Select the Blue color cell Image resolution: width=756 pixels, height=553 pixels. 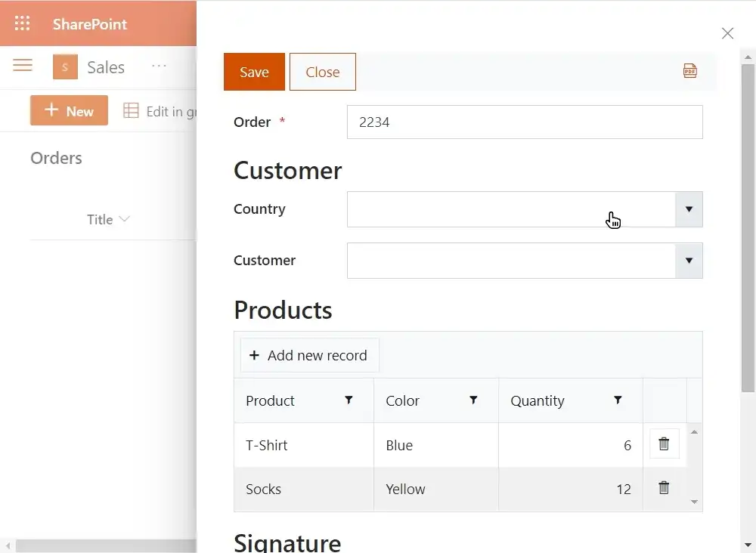point(436,445)
